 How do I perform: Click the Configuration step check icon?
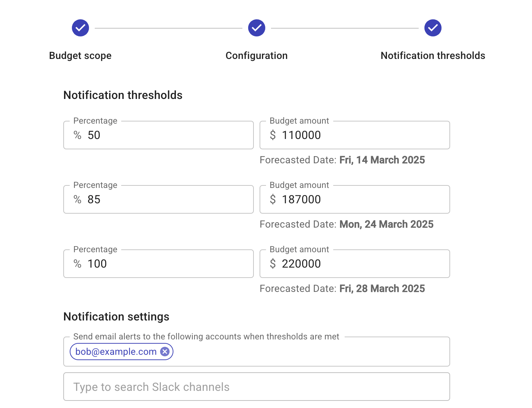(x=256, y=28)
